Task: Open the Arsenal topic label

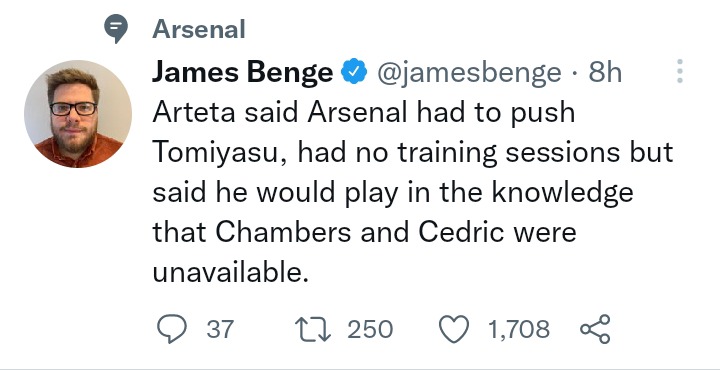Action: (199, 29)
